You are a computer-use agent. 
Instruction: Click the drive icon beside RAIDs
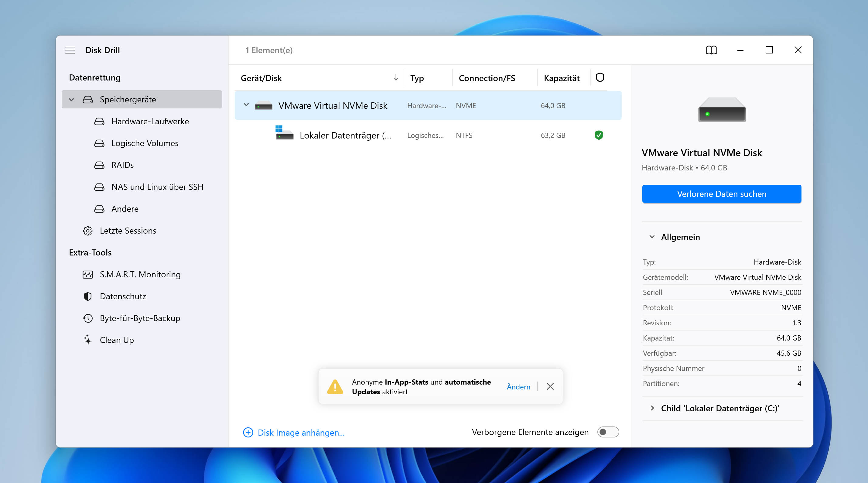point(99,165)
